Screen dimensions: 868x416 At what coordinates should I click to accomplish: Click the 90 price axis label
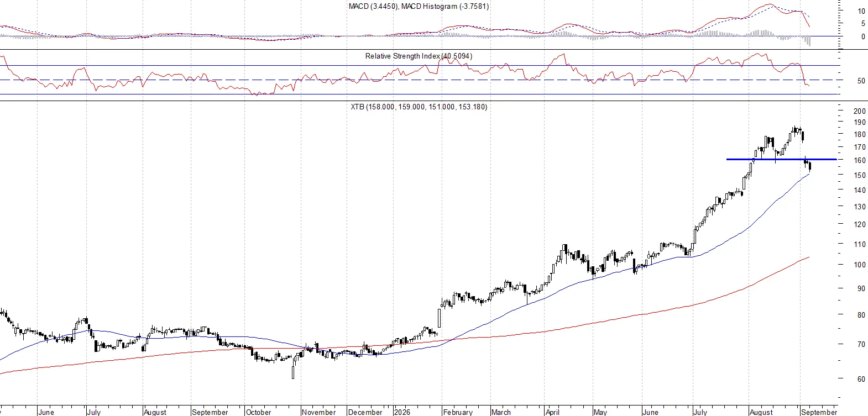click(861, 288)
